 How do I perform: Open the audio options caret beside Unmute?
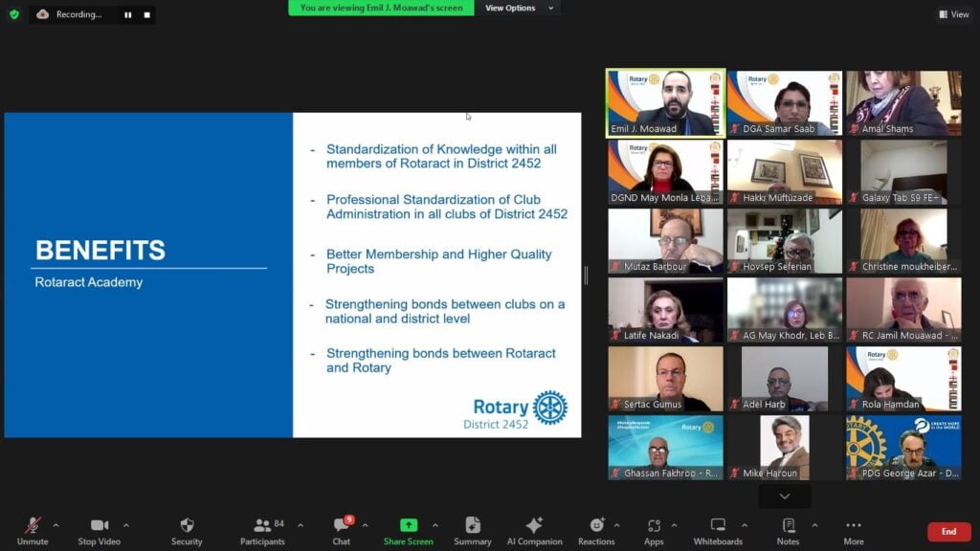tap(56, 525)
